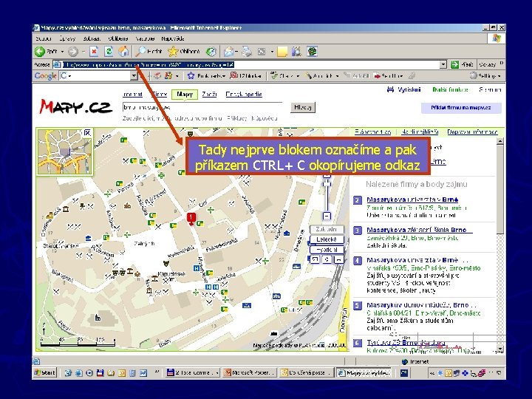Select the Mapy tab

point(185,95)
